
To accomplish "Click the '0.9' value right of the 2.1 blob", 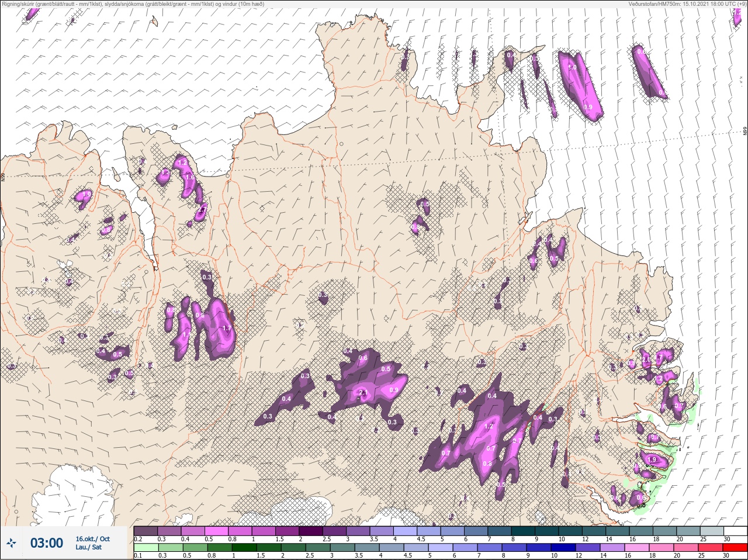I will pyautogui.click(x=393, y=390).
